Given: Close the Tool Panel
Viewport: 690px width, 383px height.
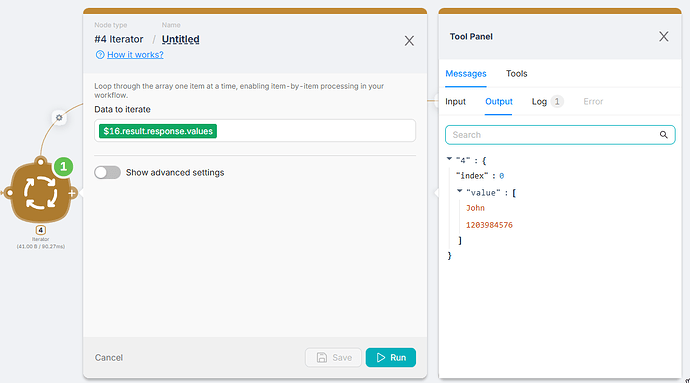Looking at the screenshot, I should point(664,37).
